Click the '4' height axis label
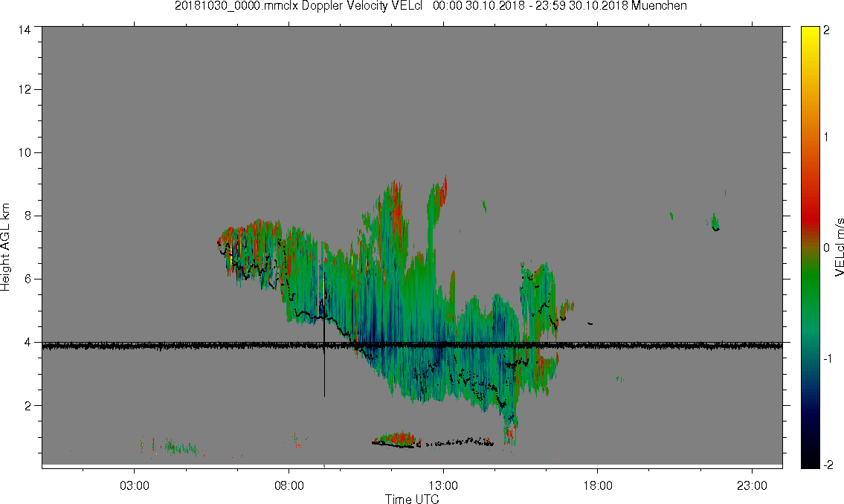This screenshot has width=844, height=504. (x=28, y=342)
